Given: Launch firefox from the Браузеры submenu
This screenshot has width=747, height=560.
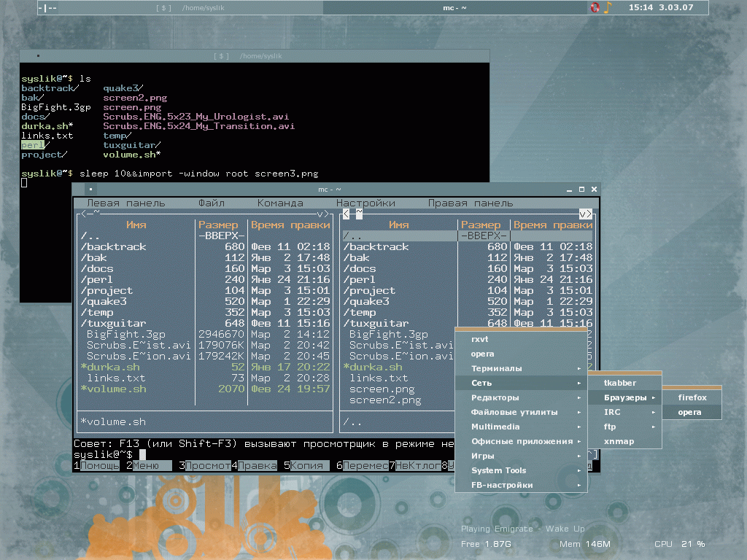Looking at the screenshot, I should coord(692,397).
